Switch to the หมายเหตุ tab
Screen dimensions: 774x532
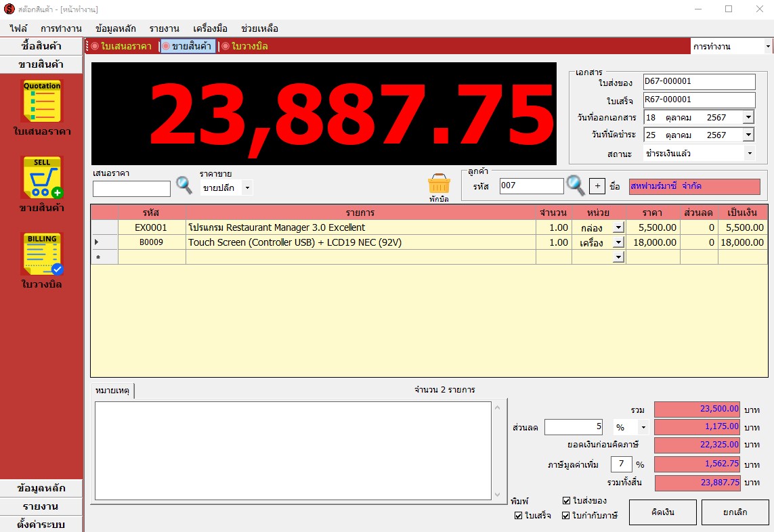112,391
